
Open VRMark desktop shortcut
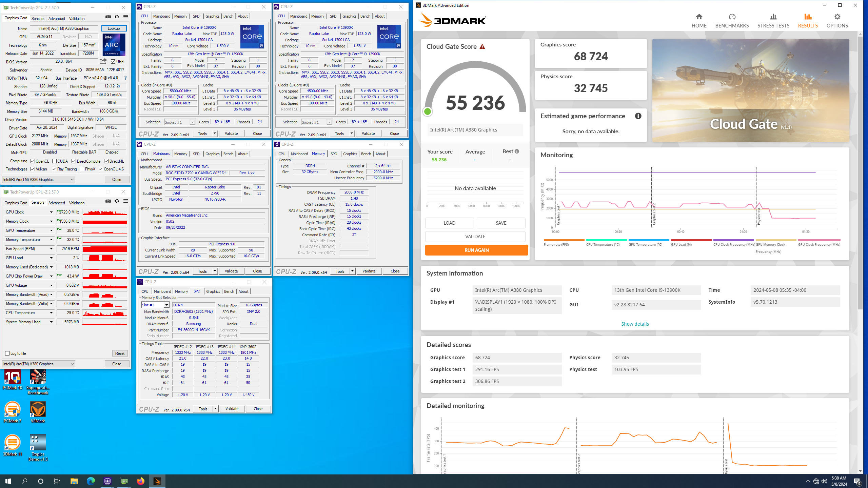[x=38, y=412]
